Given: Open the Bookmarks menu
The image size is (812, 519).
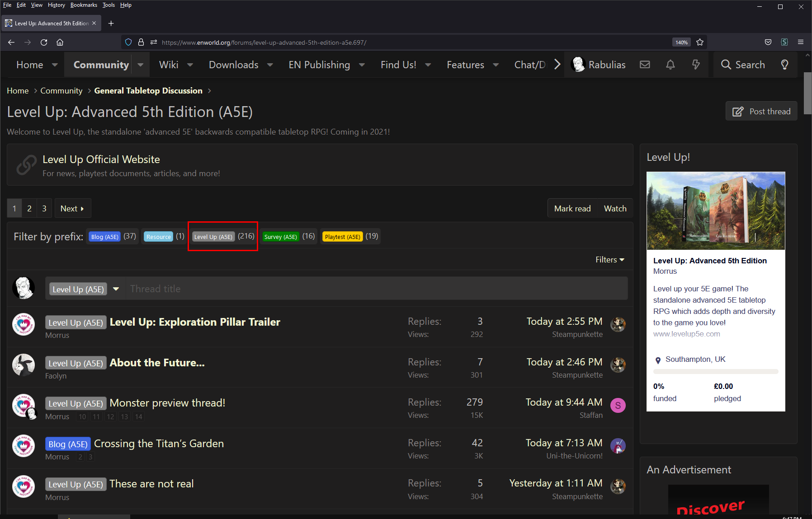Looking at the screenshot, I should tap(84, 5).
